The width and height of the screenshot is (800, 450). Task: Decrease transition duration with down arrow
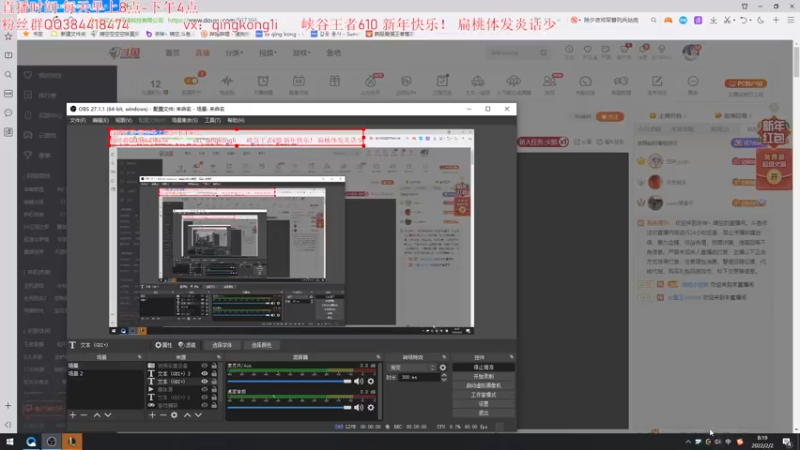(444, 380)
